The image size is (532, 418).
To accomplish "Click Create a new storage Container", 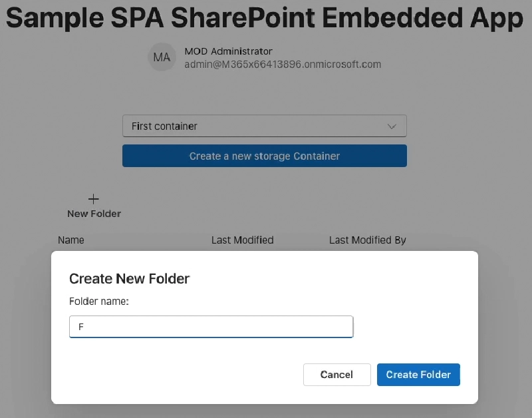I will pos(264,155).
